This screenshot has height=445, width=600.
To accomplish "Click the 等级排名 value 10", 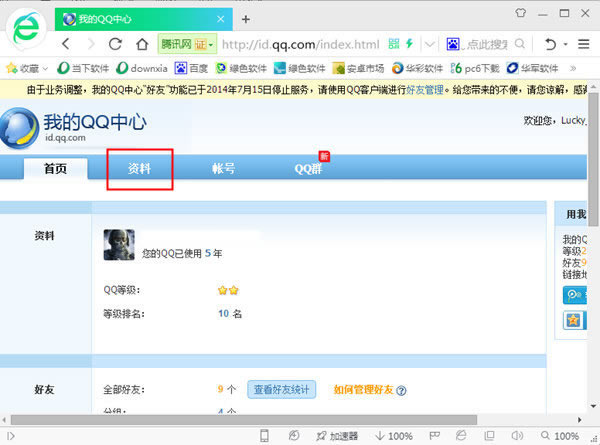I will [223, 314].
